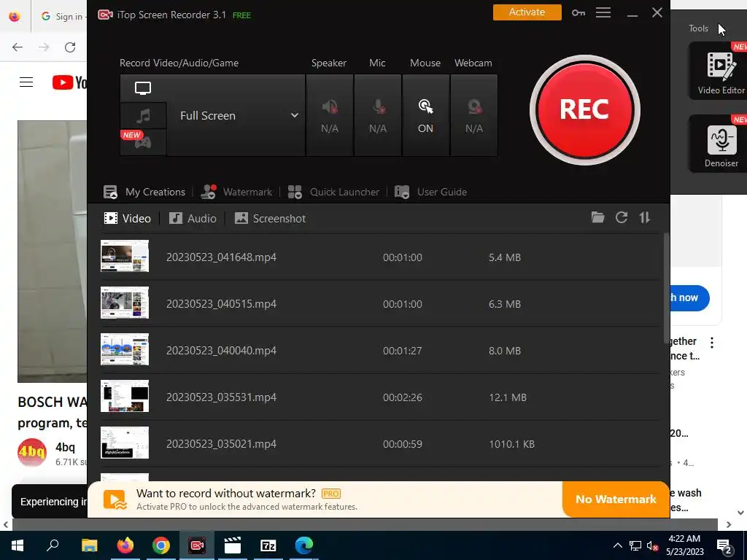Select file name 20230523_035531.mp4
Screen dimensions: 747x560
click(221, 397)
